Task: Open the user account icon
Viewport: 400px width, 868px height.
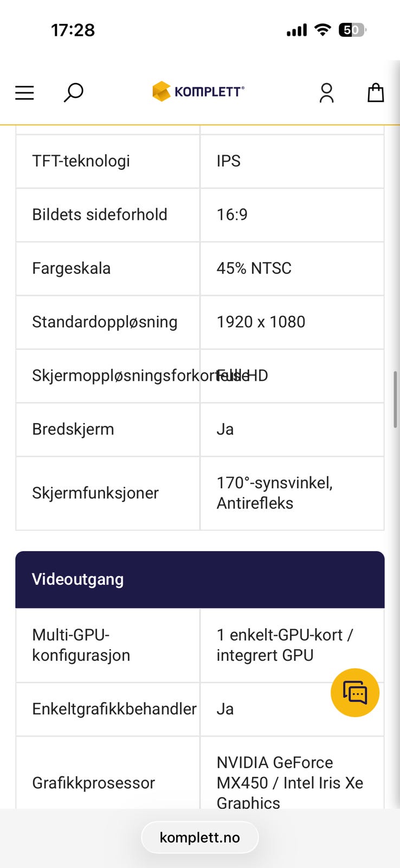Action: tap(326, 93)
